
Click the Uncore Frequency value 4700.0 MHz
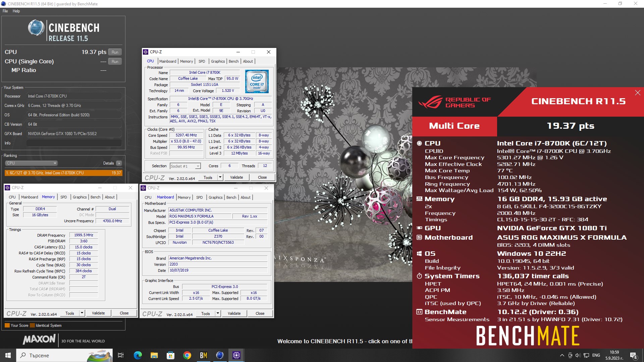(x=112, y=221)
